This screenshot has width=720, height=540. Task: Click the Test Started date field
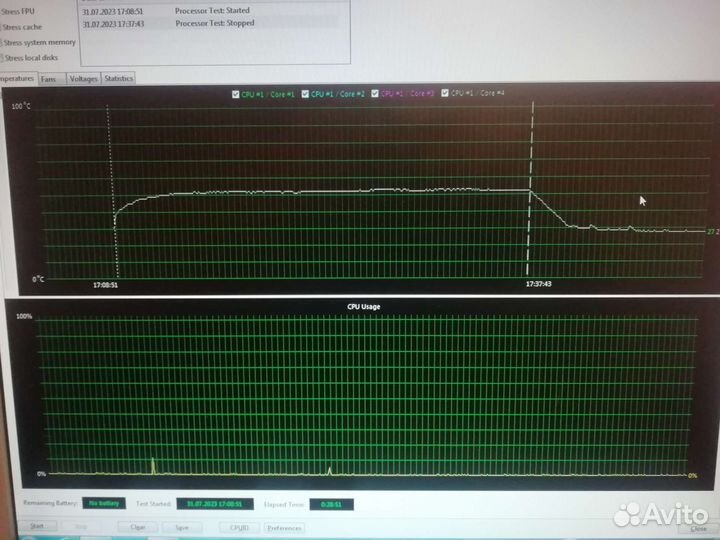(x=215, y=504)
